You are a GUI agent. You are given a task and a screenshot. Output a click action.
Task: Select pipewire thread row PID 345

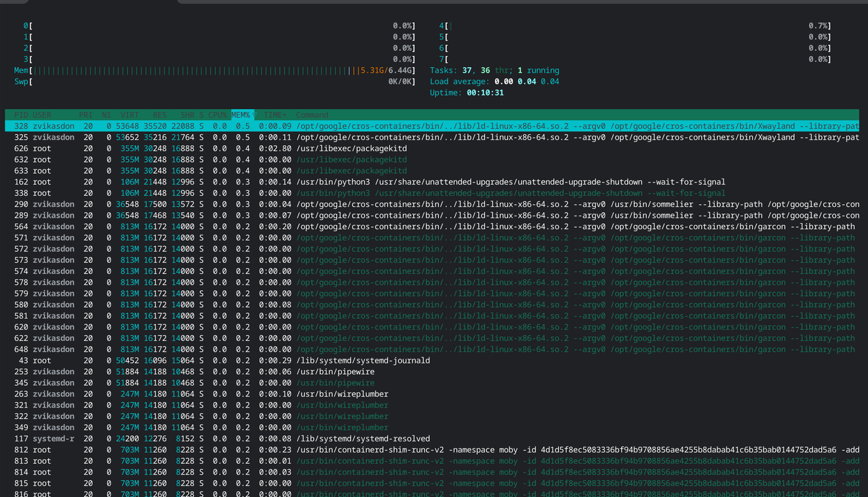(432, 382)
